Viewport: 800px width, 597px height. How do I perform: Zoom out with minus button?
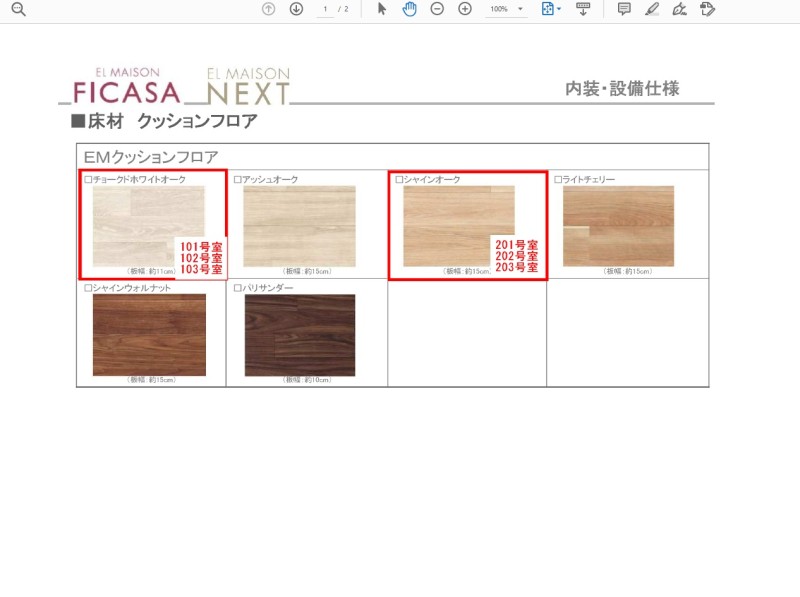[437, 9]
